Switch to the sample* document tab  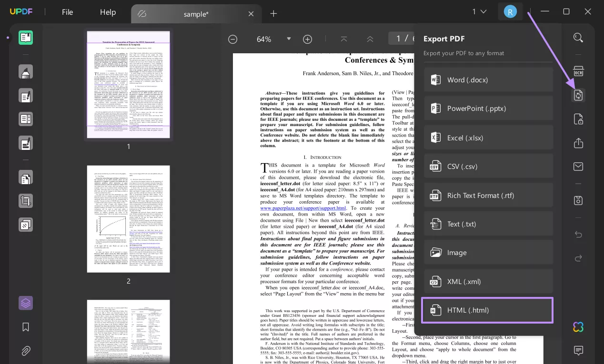point(196,14)
